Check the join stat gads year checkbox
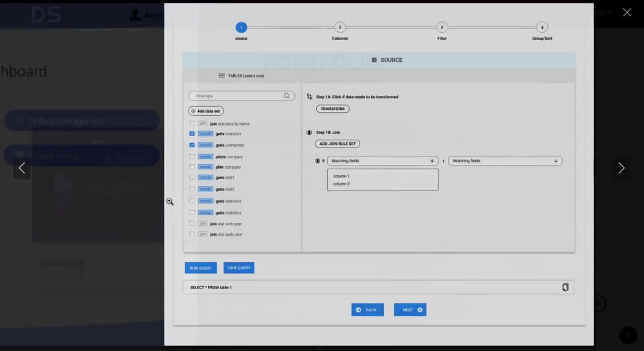This screenshot has height=351, width=644. click(x=192, y=234)
